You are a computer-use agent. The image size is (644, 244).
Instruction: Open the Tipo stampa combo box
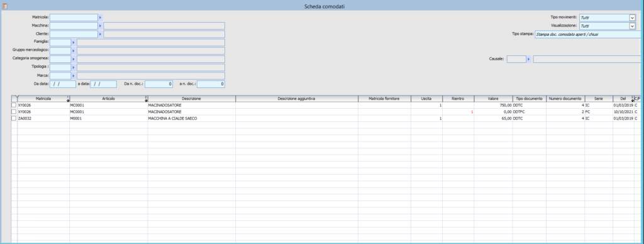[588, 35]
